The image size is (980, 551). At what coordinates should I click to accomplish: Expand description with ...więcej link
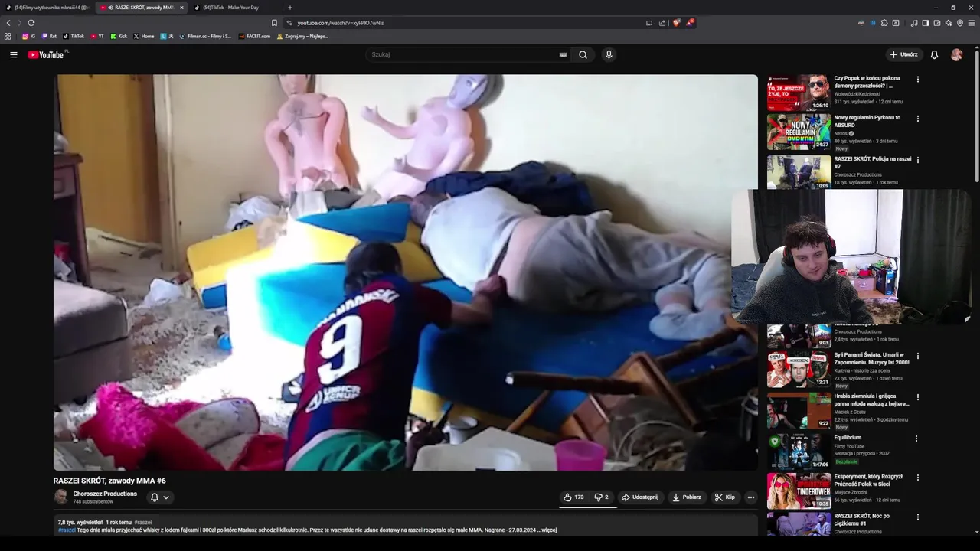pos(547,530)
